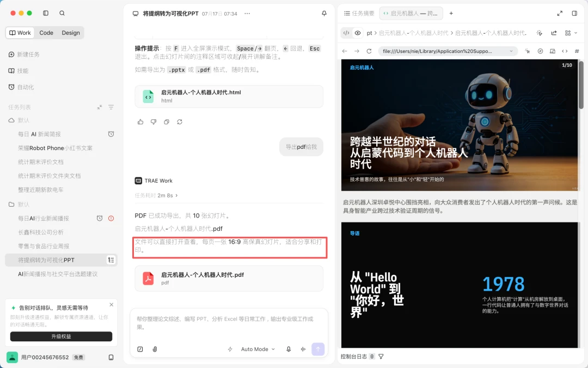Image resolution: width=588 pixels, height=368 pixels.
Task: Open search with the magnifier icon
Action: pos(62,13)
